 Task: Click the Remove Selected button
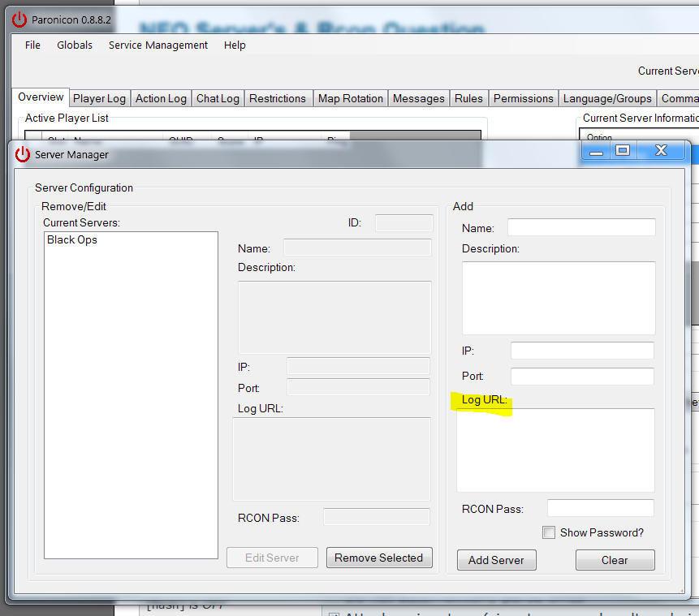(x=378, y=558)
